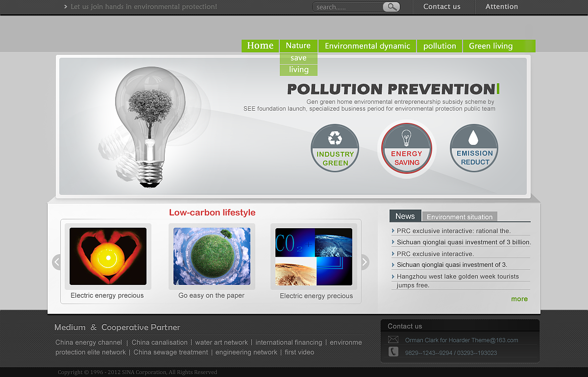Click the envelope email icon

(393, 339)
